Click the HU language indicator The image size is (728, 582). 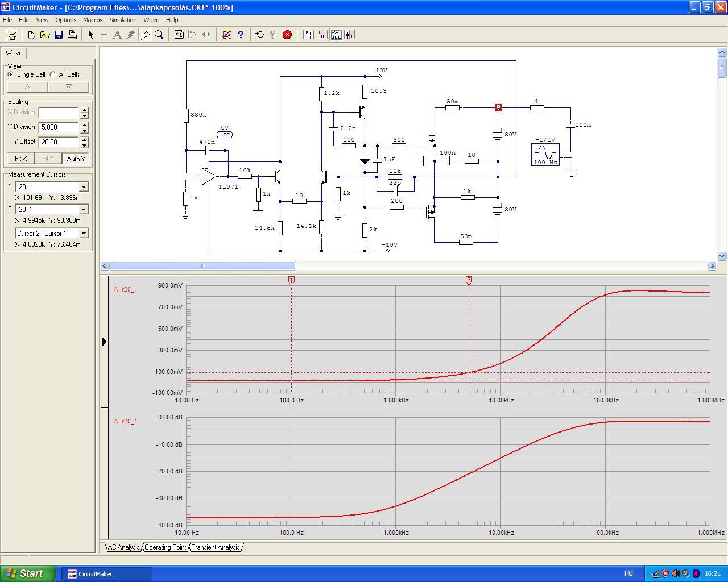coord(628,573)
